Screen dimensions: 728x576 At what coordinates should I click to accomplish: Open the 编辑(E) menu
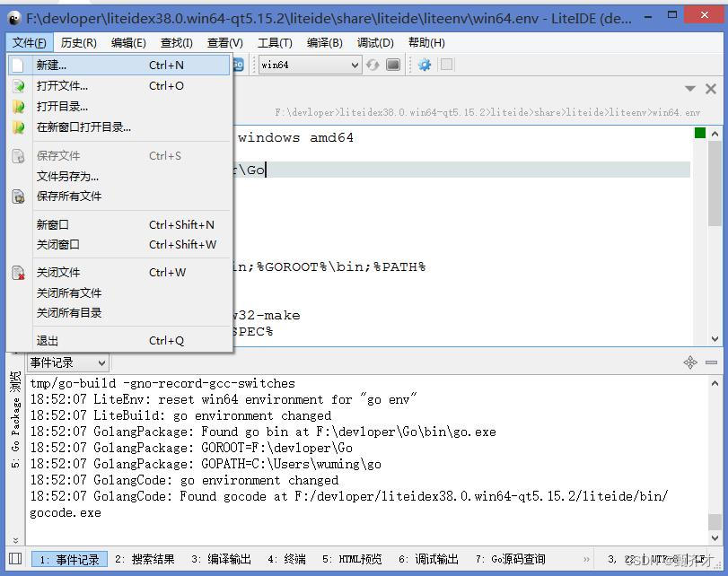pos(128,43)
